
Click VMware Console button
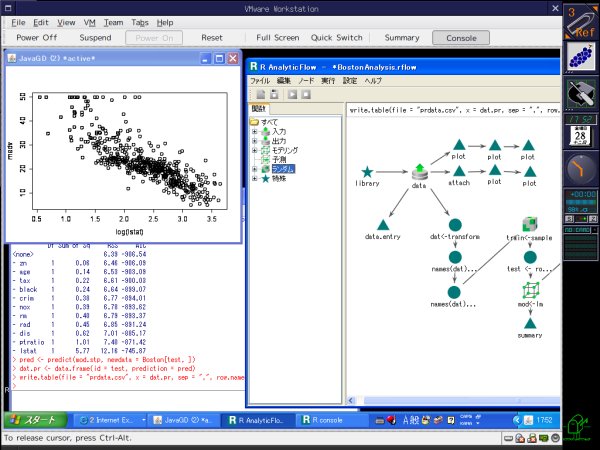pyautogui.click(x=461, y=38)
